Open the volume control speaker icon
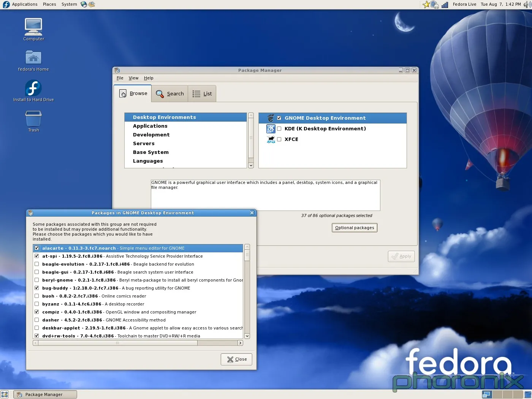The width and height of the screenshot is (532, 399). click(527, 5)
